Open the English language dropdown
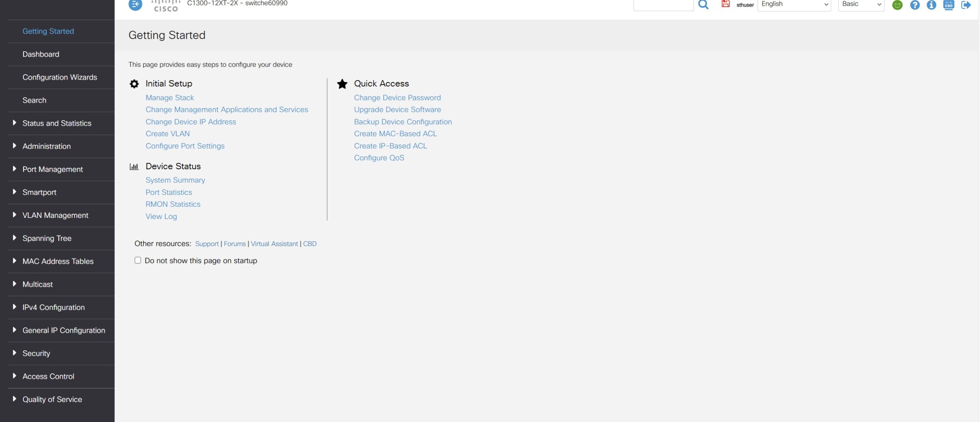The image size is (980, 422). (x=794, y=5)
